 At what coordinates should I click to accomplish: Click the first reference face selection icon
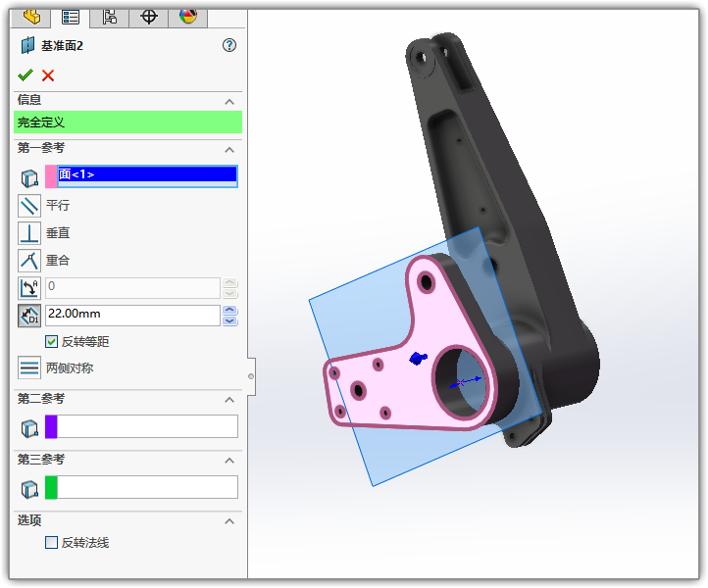pos(29,178)
